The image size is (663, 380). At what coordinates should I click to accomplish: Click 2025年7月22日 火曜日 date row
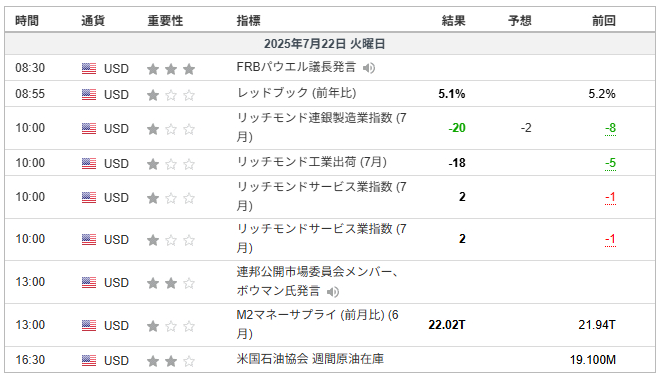[x=330, y=44]
